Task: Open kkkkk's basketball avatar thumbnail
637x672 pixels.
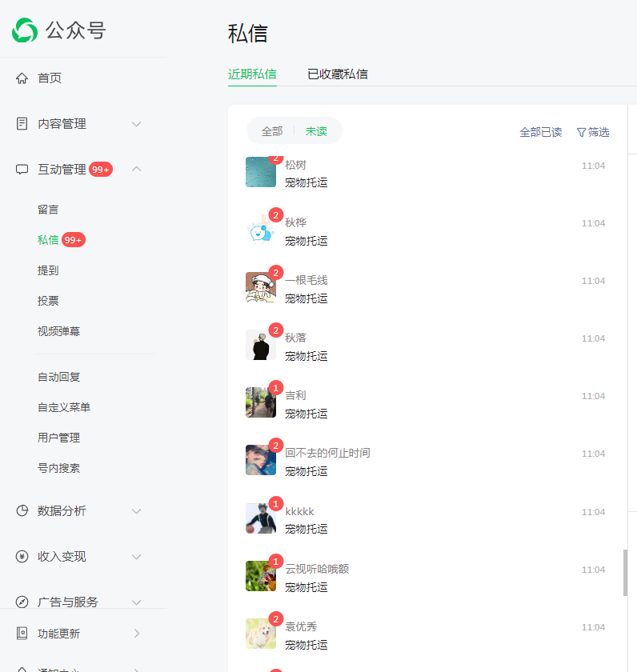Action: pos(261,518)
